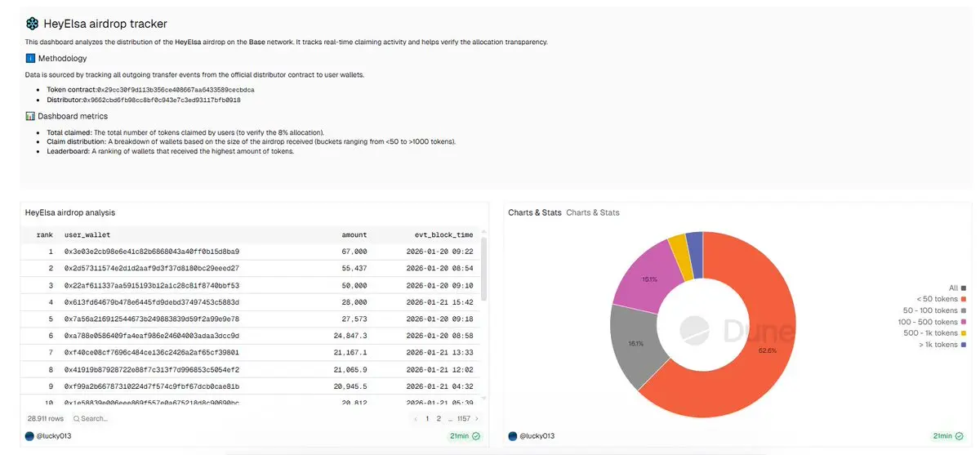
Task: Click the 28,000 amount cell
Action: [x=354, y=302]
